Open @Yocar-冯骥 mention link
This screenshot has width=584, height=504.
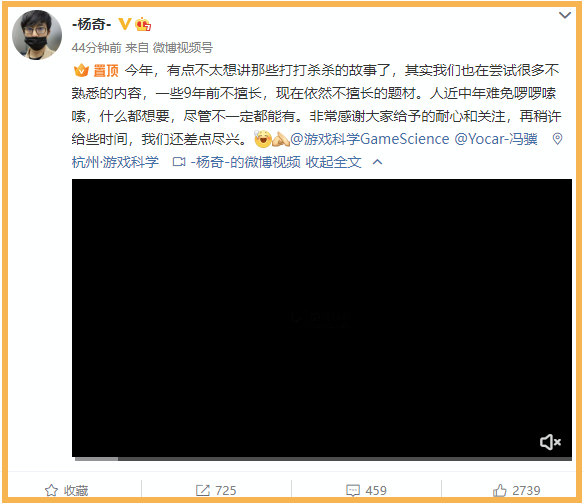[x=496, y=139]
